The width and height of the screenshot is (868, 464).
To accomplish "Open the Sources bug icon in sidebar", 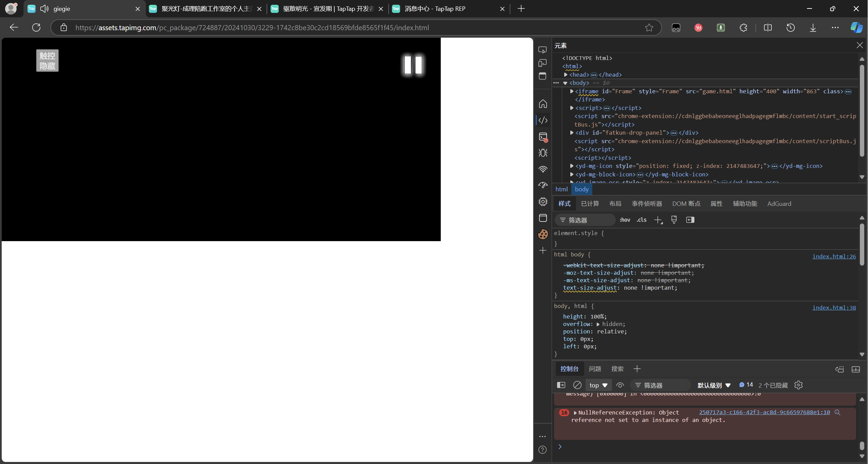I will click(543, 153).
